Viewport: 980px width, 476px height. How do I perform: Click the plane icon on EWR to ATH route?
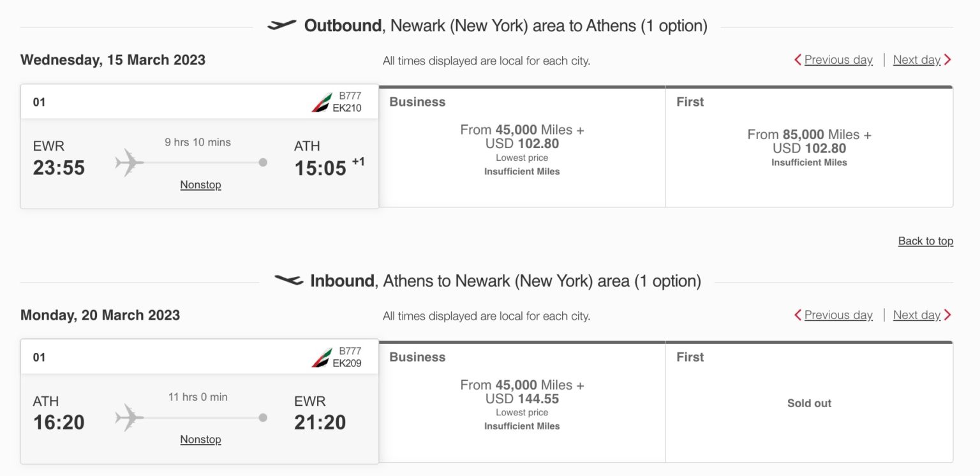click(130, 162)
